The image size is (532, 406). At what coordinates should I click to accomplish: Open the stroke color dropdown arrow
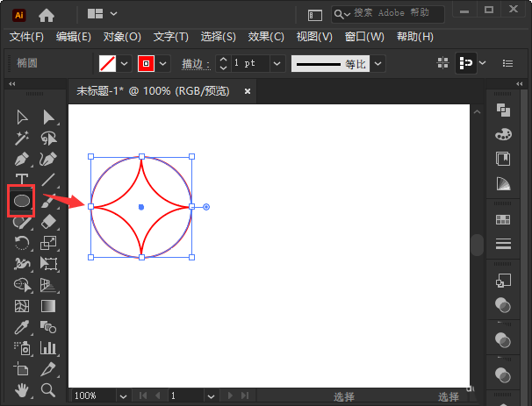tap(163, 63)
